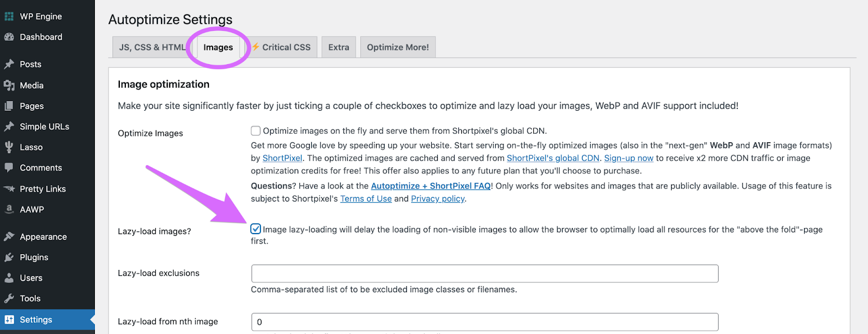868x334 pixels.
Task: Click the Lazy-load exclusions label
Action: [x=158, y=273]
